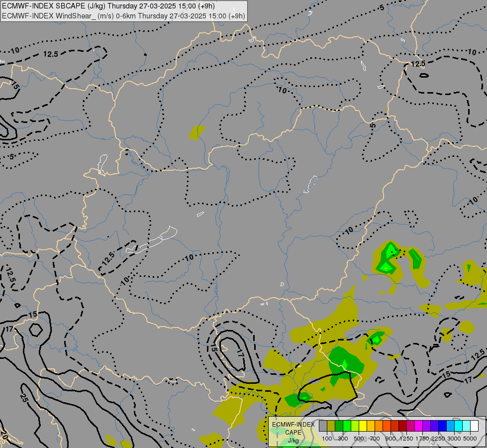Screen dimensions: 487x448
Task: Click the legend value 700
Action: coord(375,439)
